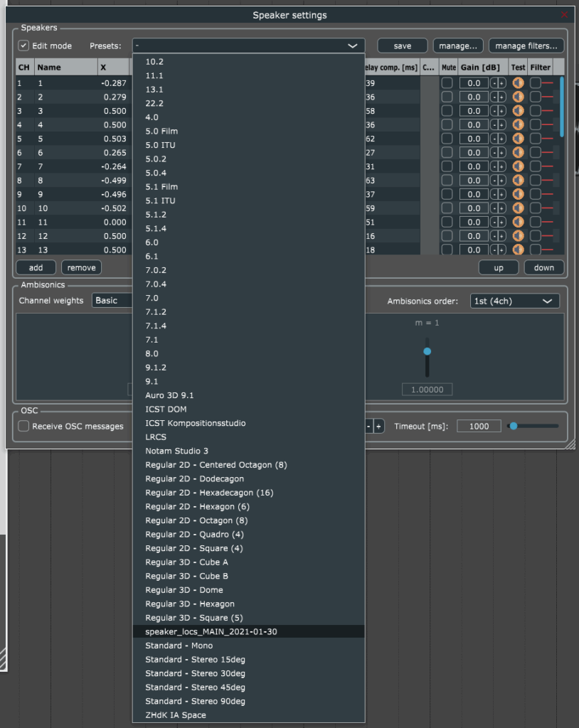Select Auro 3D 9.1 preset
This screenshot has width=579, height=728.
tap(249, 395)
